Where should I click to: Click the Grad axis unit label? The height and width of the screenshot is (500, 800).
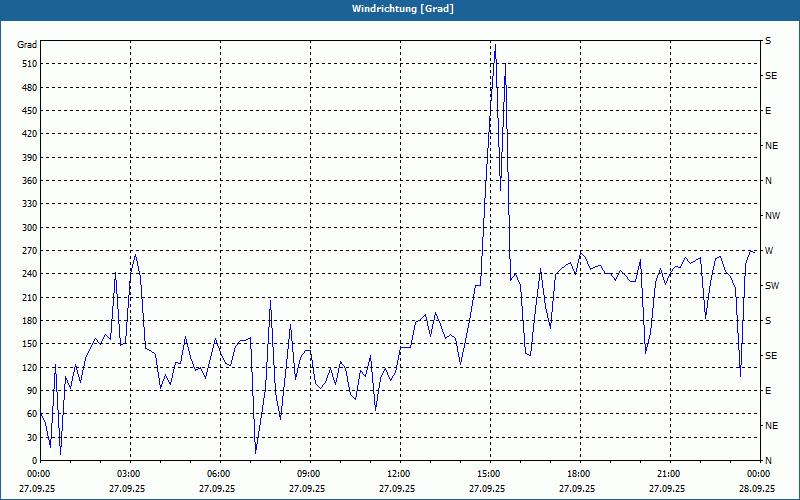pyautogui.click(x=27, y=45)
